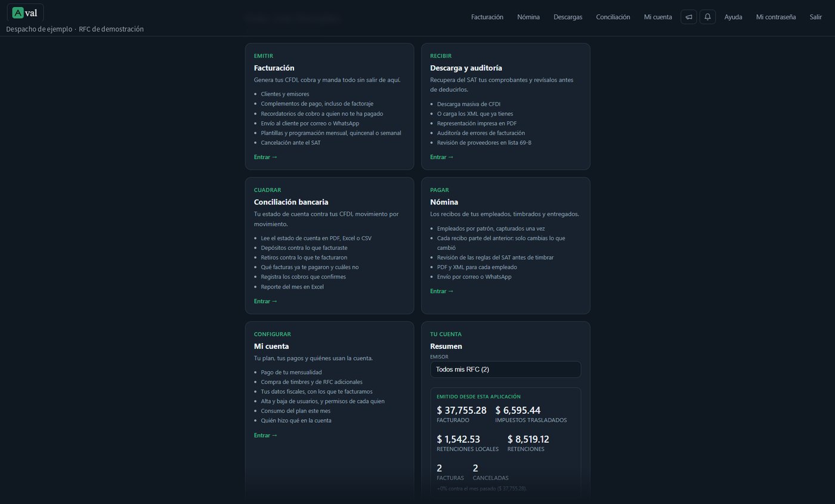Click Entrar in Conciliación bancaria card
The width and height of the screenshot is (835, 504).
click(x=265, y=301)
